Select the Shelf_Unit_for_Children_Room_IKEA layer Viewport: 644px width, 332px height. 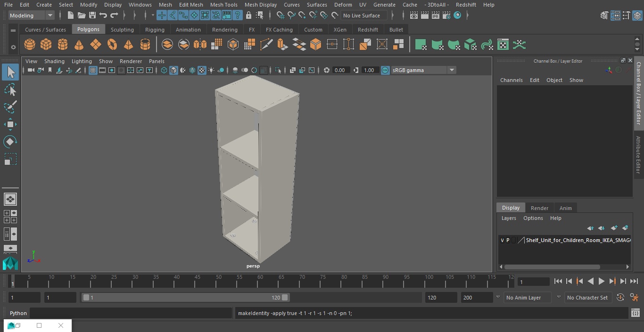pos(578,240)
